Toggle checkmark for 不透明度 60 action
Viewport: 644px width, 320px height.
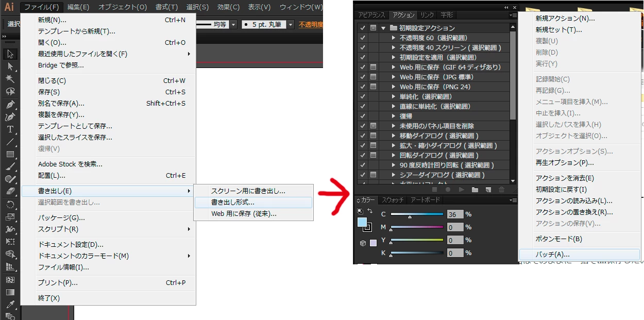coord(363,38)
